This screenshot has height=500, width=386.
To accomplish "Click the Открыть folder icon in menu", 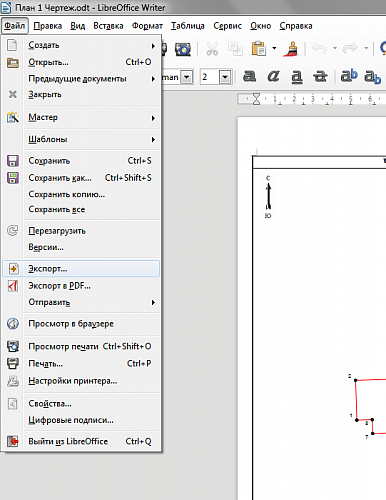I will [13, 62].
